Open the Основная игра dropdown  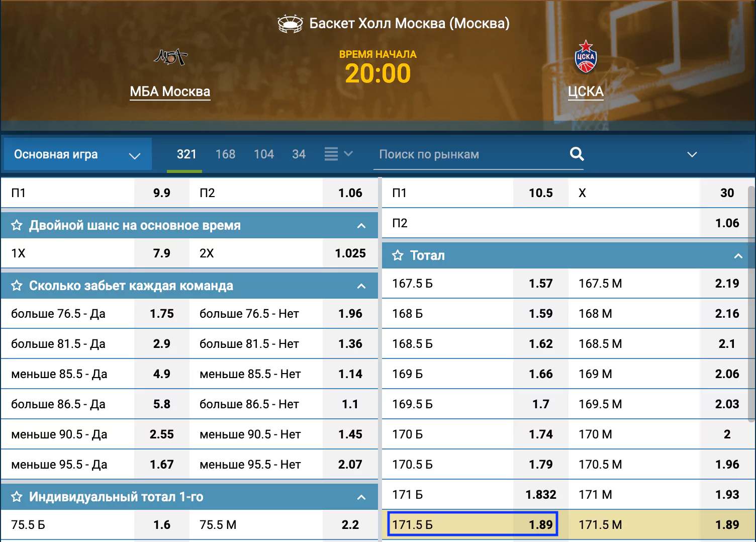click(77, 154)
